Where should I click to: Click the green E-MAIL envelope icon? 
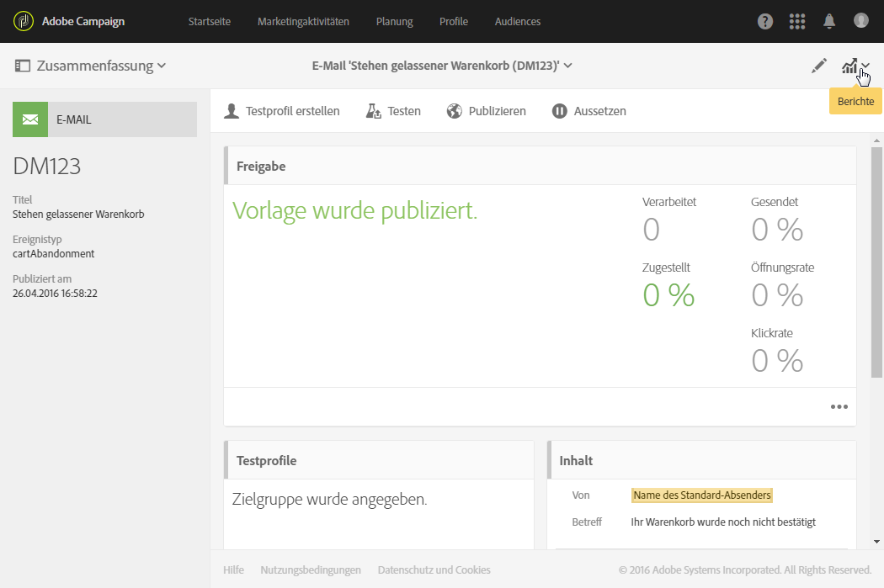[x=30, y=119]
